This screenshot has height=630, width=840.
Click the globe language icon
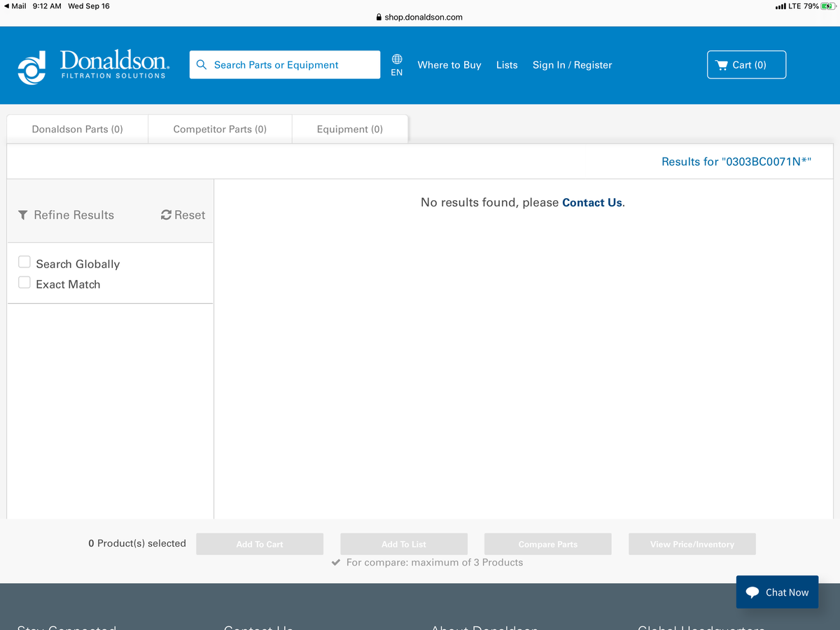click(x=397, y=59)
